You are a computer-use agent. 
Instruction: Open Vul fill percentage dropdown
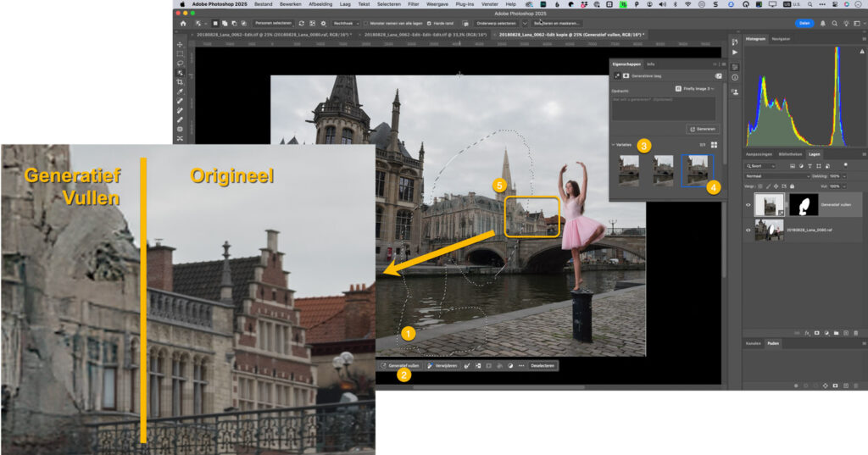tap(844, 186)
